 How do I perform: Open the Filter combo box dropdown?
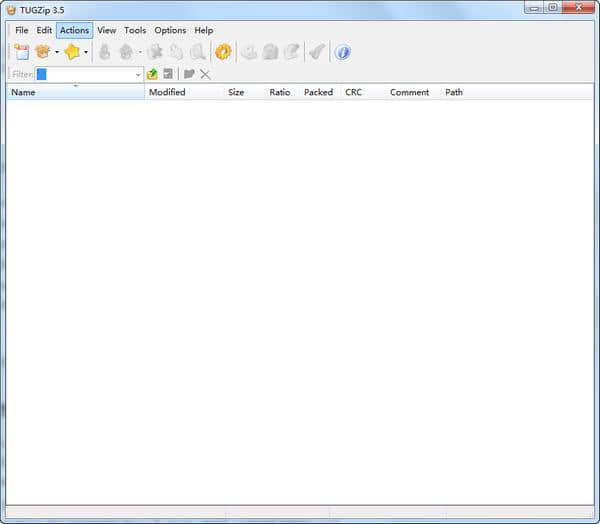click(x=138, y=74)
